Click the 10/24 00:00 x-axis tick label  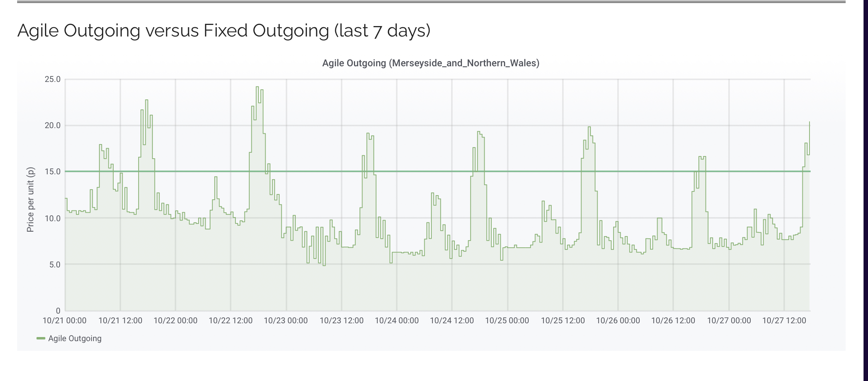click(x=396, y=321)
